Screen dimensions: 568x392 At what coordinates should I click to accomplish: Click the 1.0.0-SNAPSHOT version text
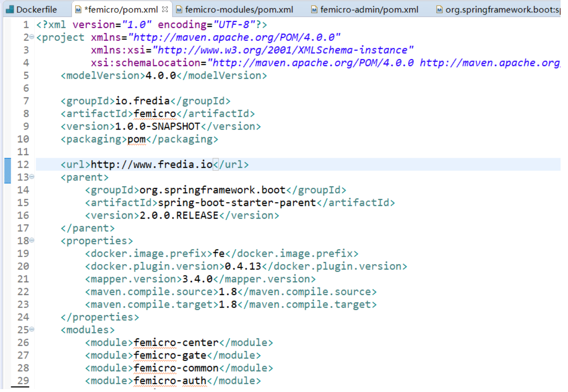[x=157, y=126]
